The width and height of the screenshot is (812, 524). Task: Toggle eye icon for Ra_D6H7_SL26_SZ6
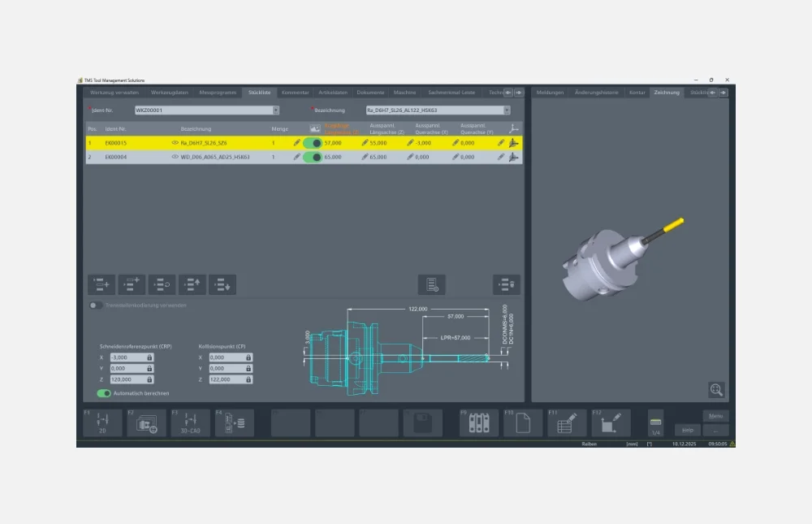[175, 143]
